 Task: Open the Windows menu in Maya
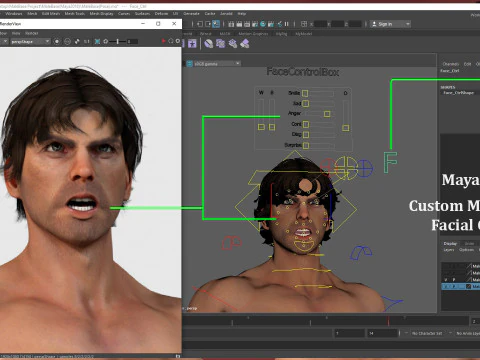coord(14,14)
